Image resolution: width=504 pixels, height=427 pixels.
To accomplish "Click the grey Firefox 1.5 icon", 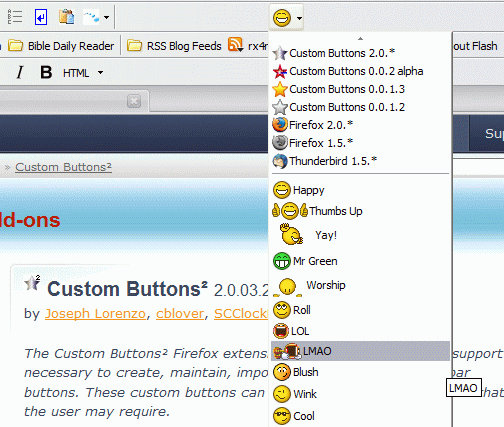I will click(280, 143).
